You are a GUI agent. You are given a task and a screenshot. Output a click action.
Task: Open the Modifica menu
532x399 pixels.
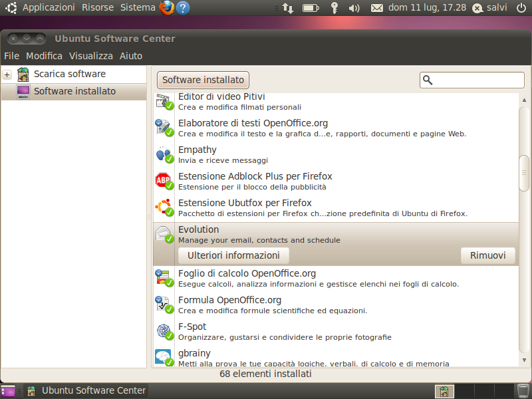[44, 56]
